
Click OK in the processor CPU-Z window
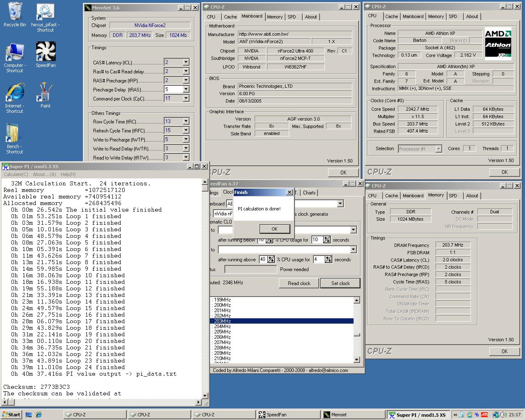[504, 172]
